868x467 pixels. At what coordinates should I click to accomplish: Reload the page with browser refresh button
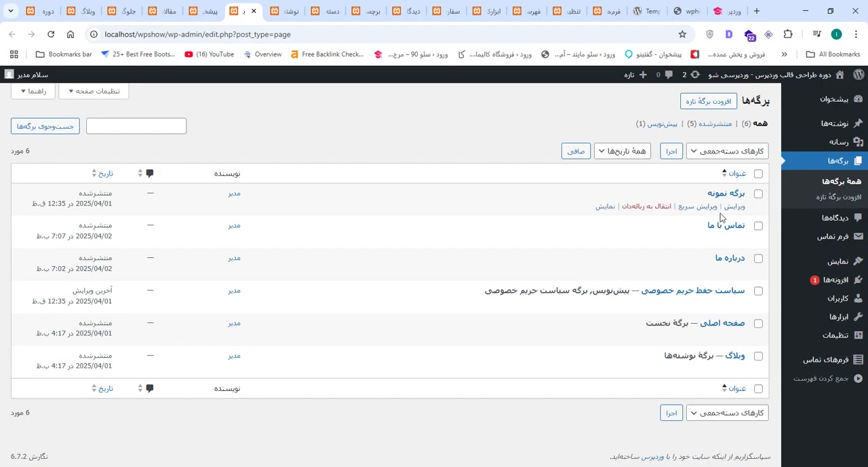(x=51, y=34)
